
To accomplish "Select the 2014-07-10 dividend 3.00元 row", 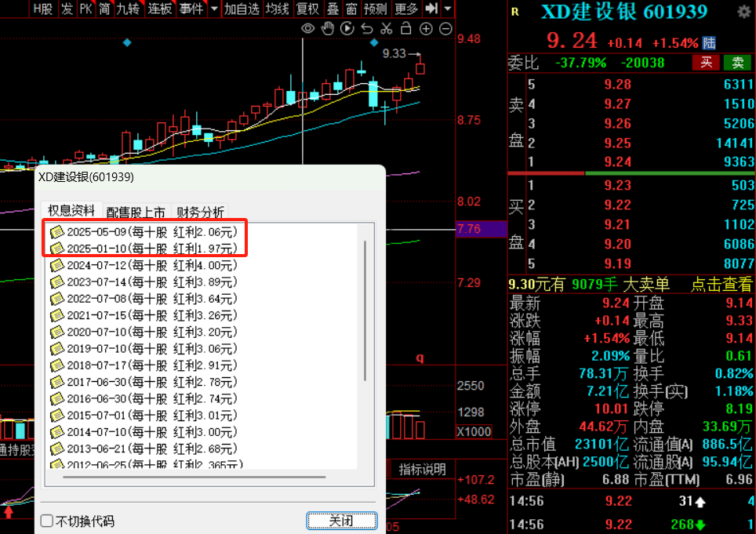I will tap(144, 432).
